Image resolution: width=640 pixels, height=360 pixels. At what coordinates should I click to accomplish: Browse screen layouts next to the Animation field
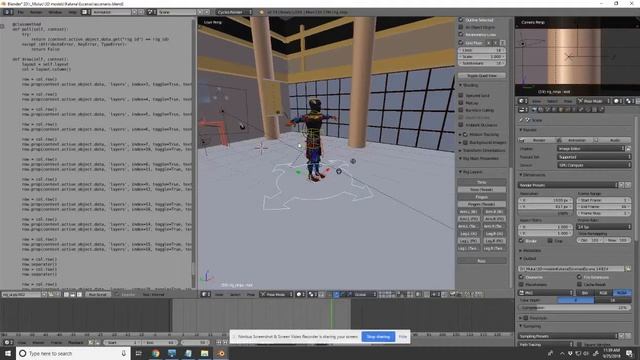click(86, 12)
